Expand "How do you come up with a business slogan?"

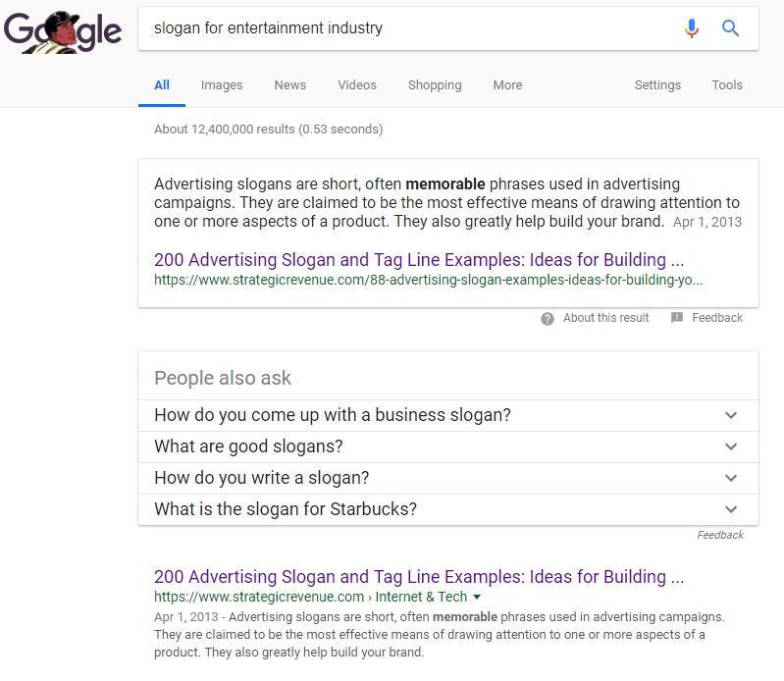[x=730, y=415]
